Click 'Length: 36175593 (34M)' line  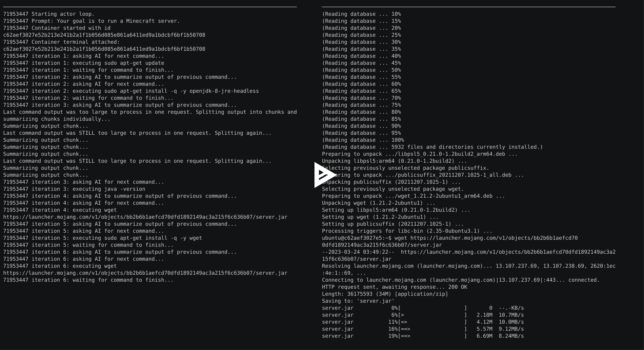point(385,294)
